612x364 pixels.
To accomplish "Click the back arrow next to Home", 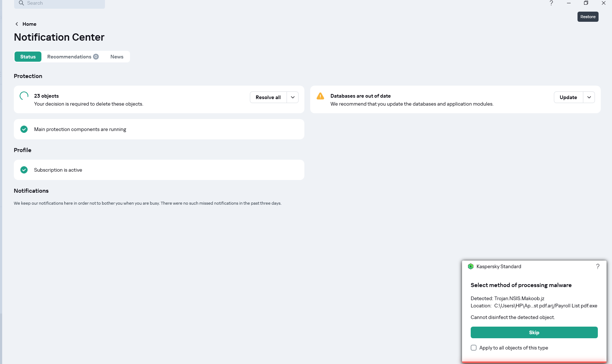I will click(x=17, y=24).
